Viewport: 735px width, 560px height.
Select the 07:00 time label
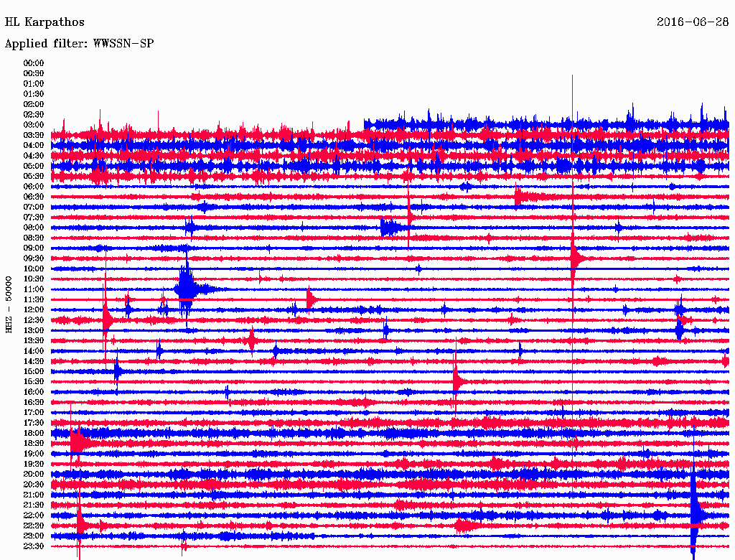(33, 207)
